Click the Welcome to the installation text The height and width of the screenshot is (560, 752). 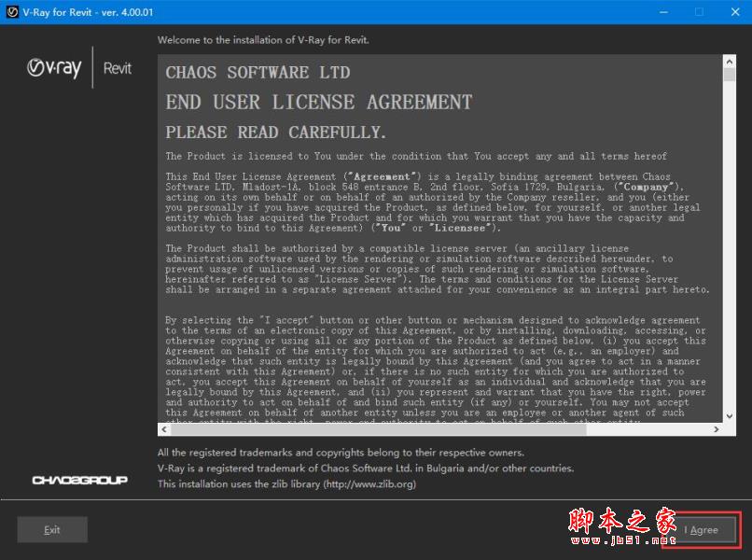pos(263,40)
